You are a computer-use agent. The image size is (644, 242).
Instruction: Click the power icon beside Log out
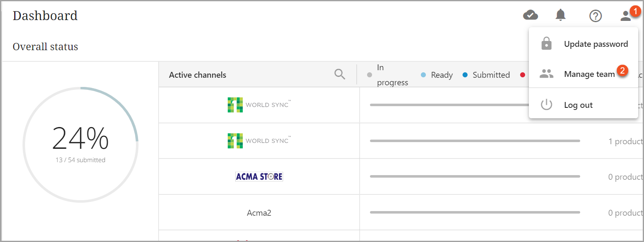[x=546, y=104]
